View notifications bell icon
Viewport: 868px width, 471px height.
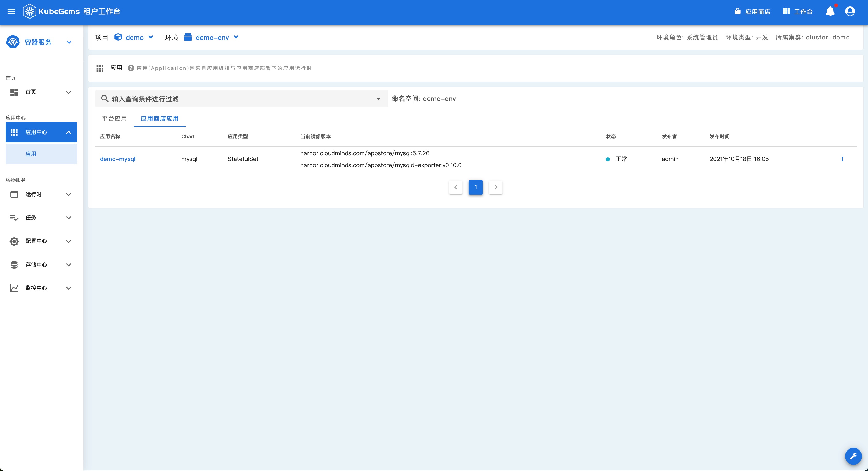pos(830,11)
